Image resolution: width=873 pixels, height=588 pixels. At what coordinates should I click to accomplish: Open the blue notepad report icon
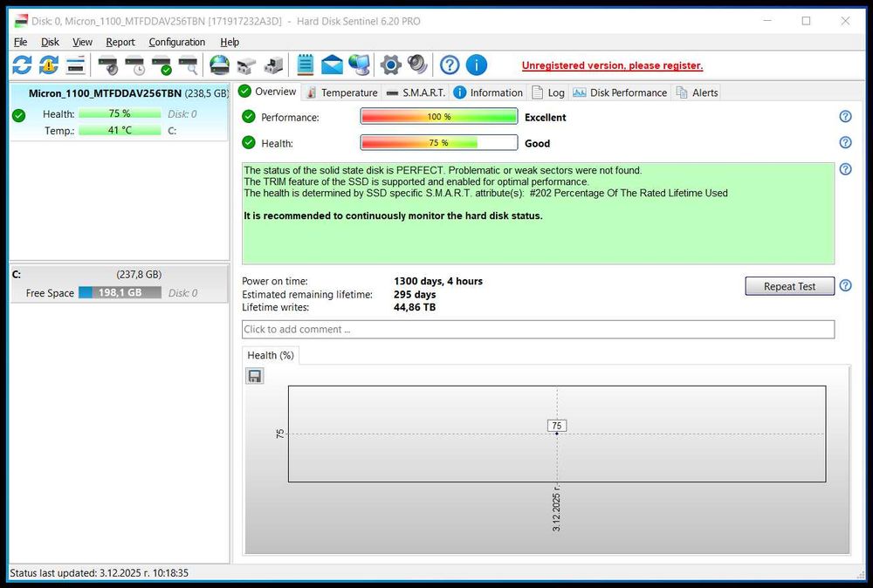[x=305, y=65]
